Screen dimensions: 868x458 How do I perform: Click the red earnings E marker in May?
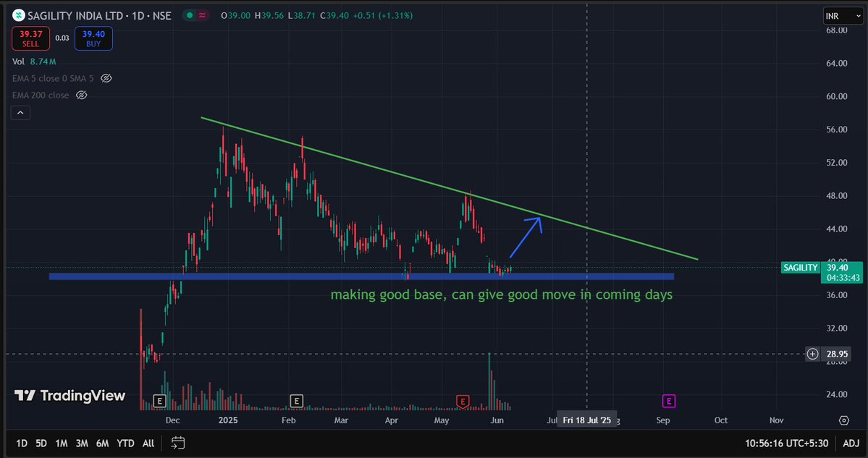click(463, 400)
